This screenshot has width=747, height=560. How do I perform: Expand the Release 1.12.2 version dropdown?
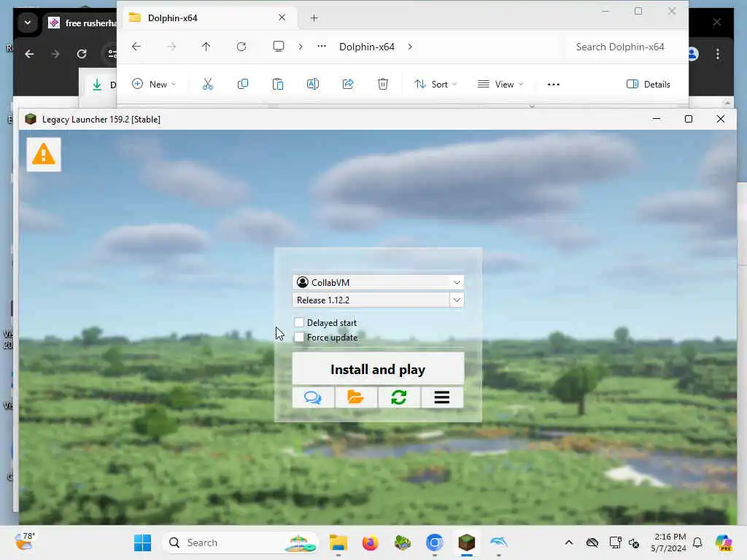click(x=457, y=300)
